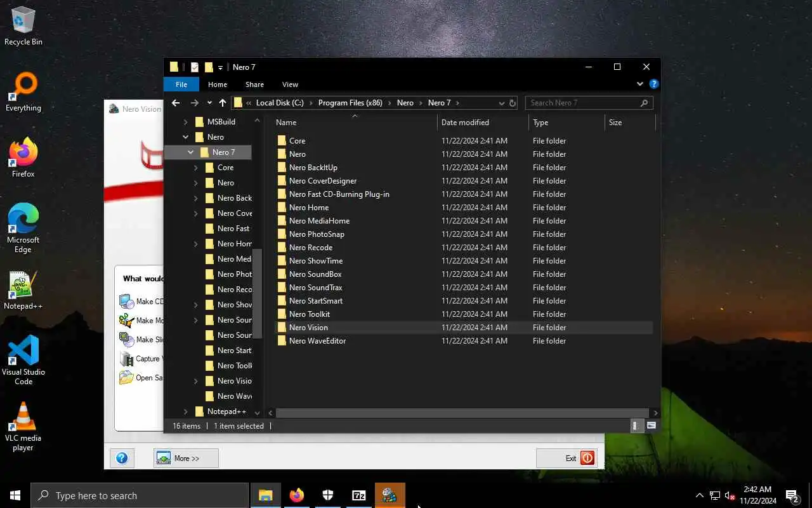Collapse the Nero 7 tree node
The width and height of the screenshot is (812, 508).
tap(190, 152)
